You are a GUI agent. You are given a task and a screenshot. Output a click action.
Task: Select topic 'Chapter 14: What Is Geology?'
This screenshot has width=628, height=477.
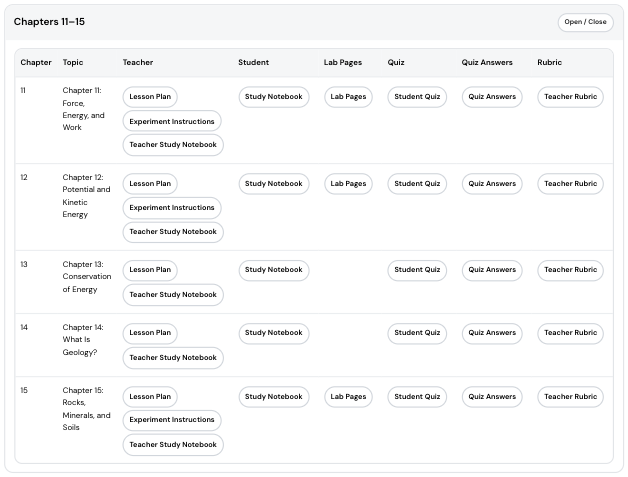(83, 340)
